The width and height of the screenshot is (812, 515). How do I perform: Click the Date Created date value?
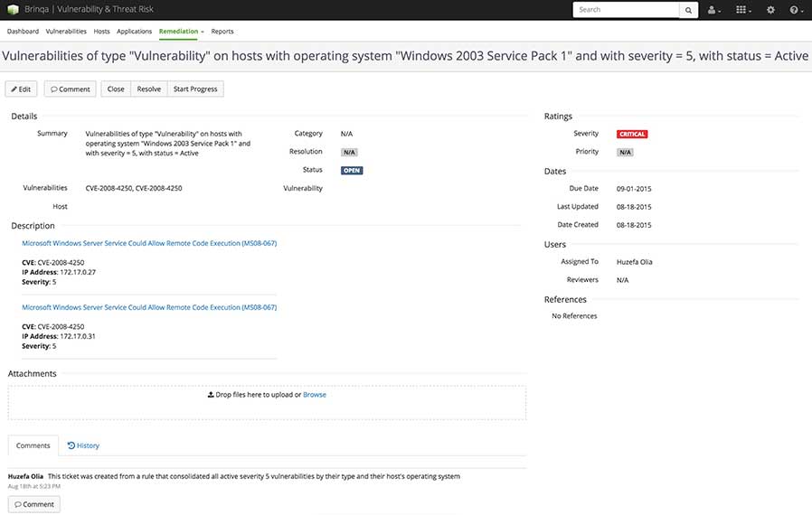tap(634, 225)
